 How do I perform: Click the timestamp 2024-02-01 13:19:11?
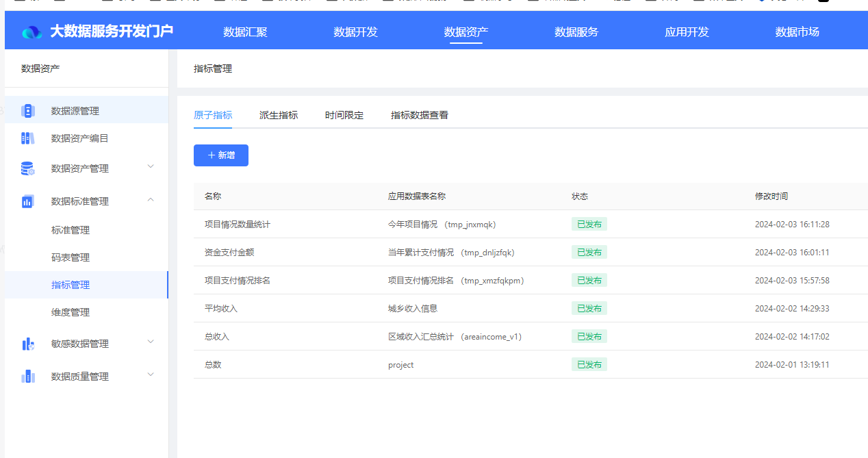(x=792, y=365)
